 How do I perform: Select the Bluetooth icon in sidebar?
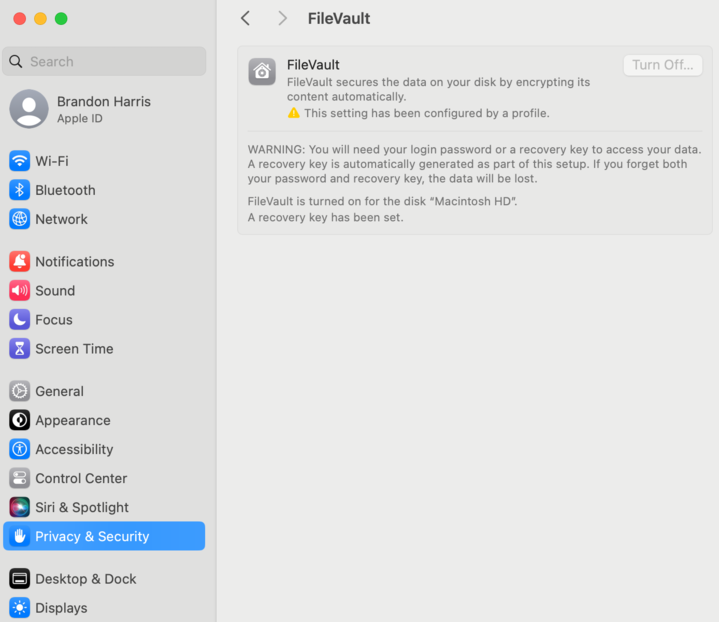19,190
